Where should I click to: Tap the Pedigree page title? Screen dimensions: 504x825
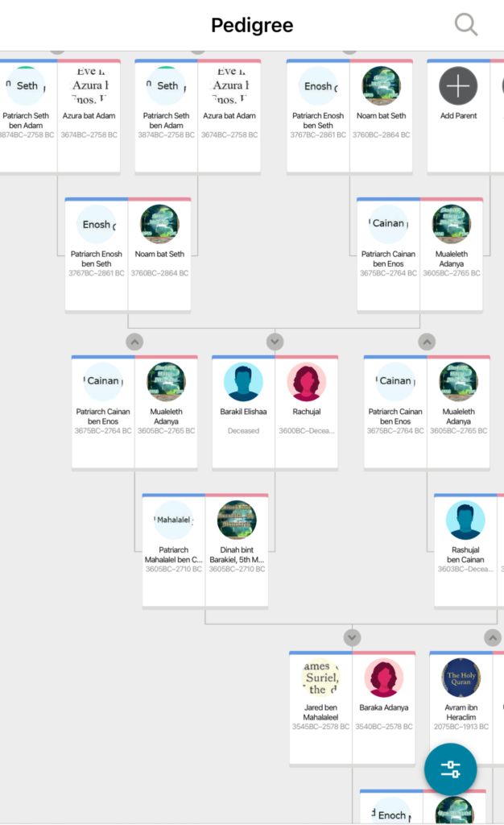252,25
